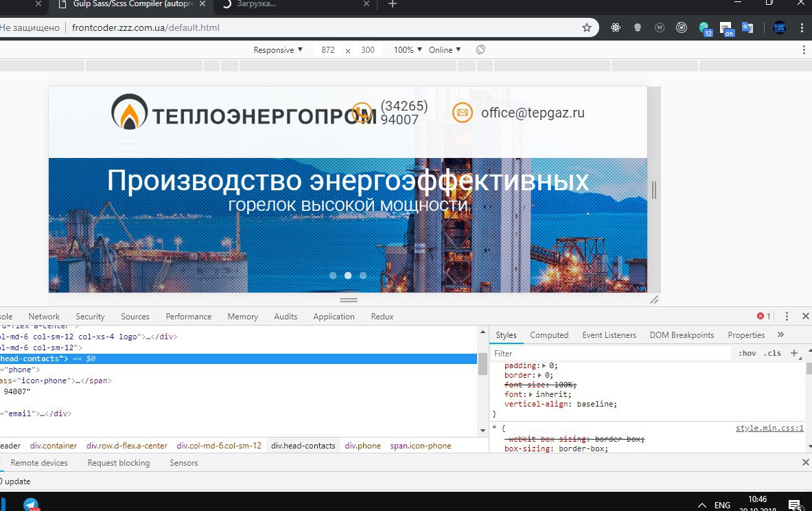Show hidden system tray icons
Screen dimensions: 812x511
click(701, 505)
